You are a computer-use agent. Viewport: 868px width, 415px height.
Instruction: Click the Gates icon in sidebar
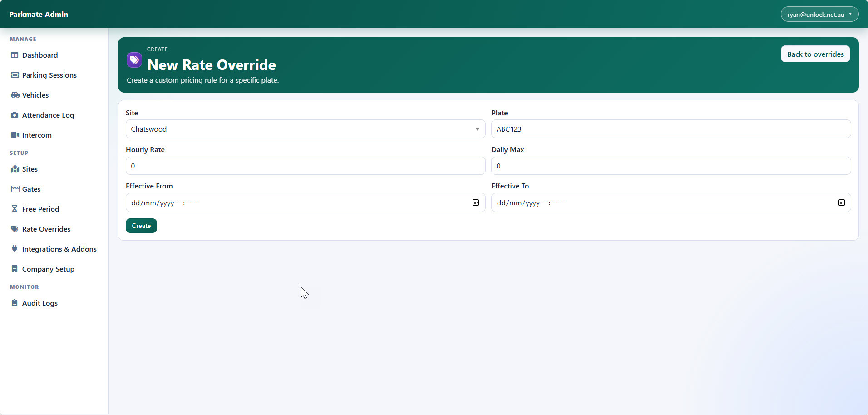coord(15,189)
